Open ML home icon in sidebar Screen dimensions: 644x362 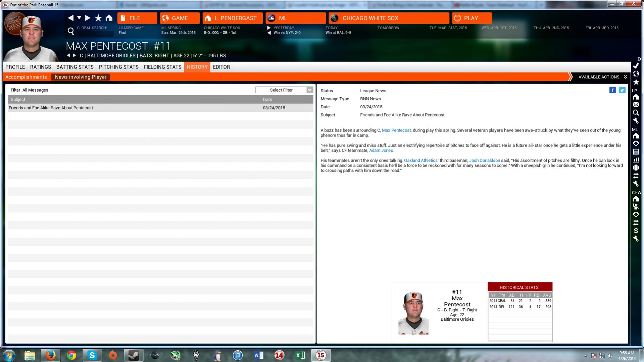pos(636,136)
